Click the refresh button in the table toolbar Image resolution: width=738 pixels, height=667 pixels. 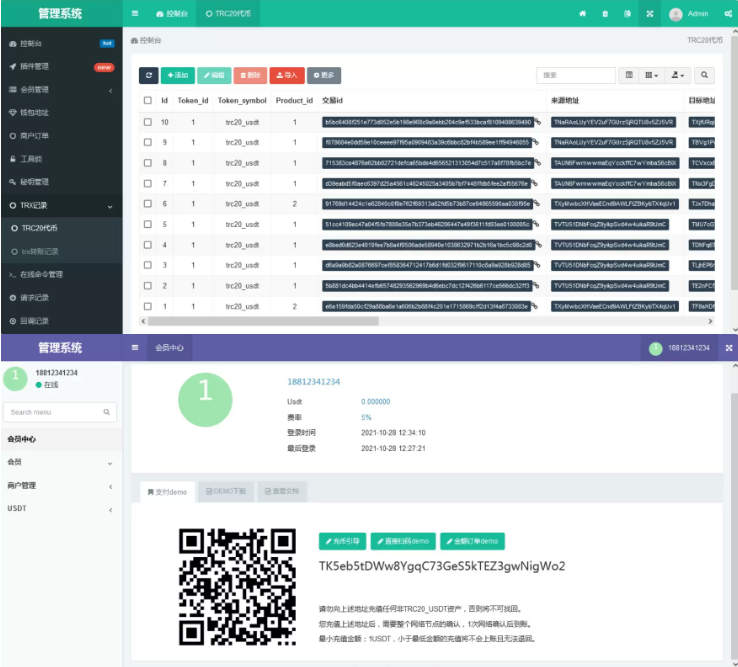pyautogui.click(x=148, y=75)
